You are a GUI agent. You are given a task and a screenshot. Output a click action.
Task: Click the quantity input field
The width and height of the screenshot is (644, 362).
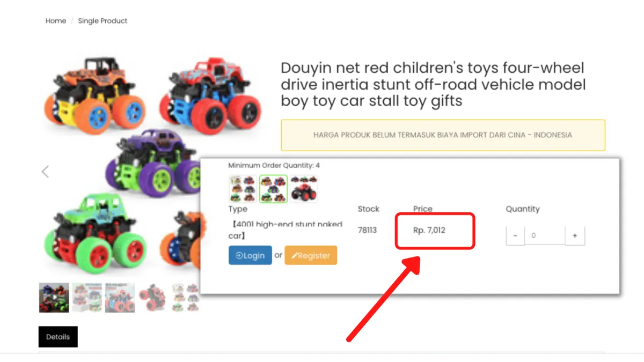pyautogui.click(x=545, y=235)
